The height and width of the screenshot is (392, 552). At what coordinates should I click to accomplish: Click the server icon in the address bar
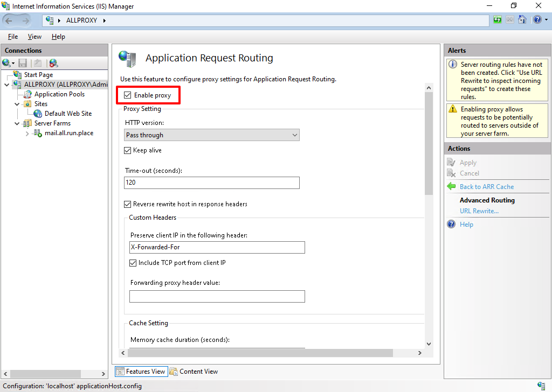(x=50, y=20)
